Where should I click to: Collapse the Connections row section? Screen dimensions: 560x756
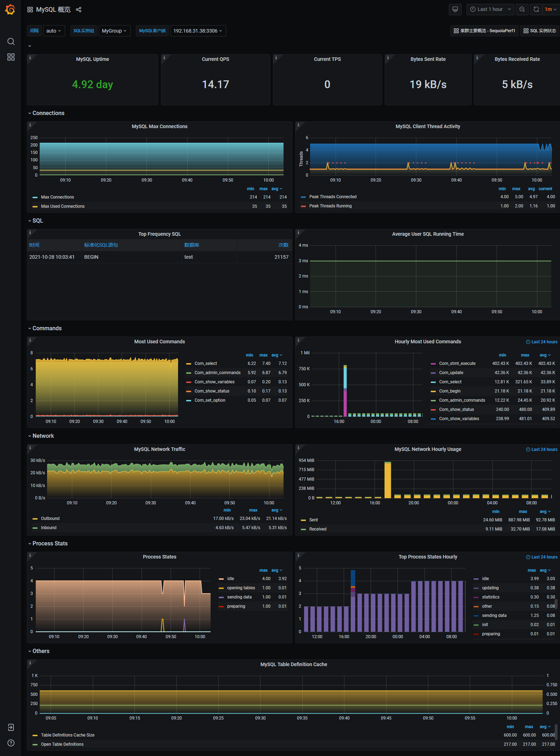(x=48, y=113)
